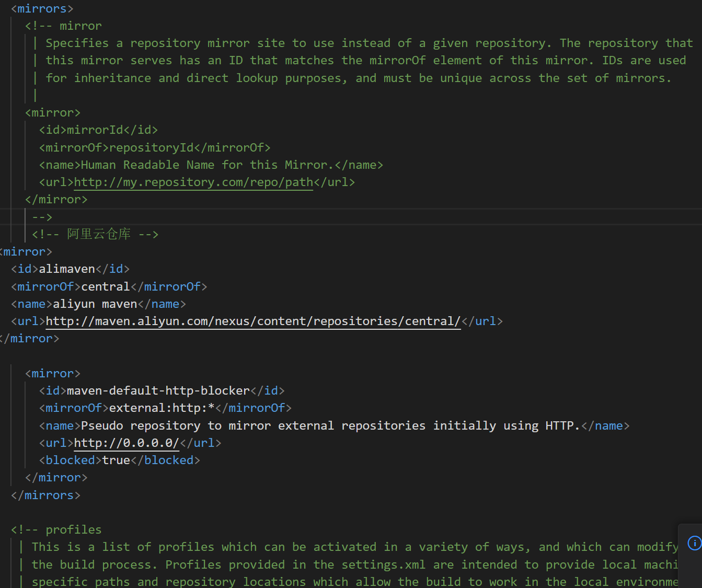The height and width of the screenshot is (588, 702).
Task: Place cursor in the alimaven id value
Action: pyautogui.click(x=67, y=269)
